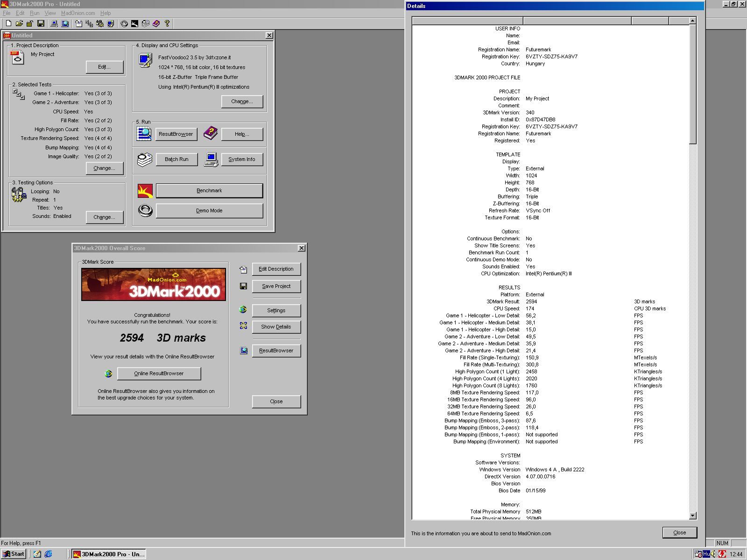Click the globe icon next to Settings

point(243,309)
